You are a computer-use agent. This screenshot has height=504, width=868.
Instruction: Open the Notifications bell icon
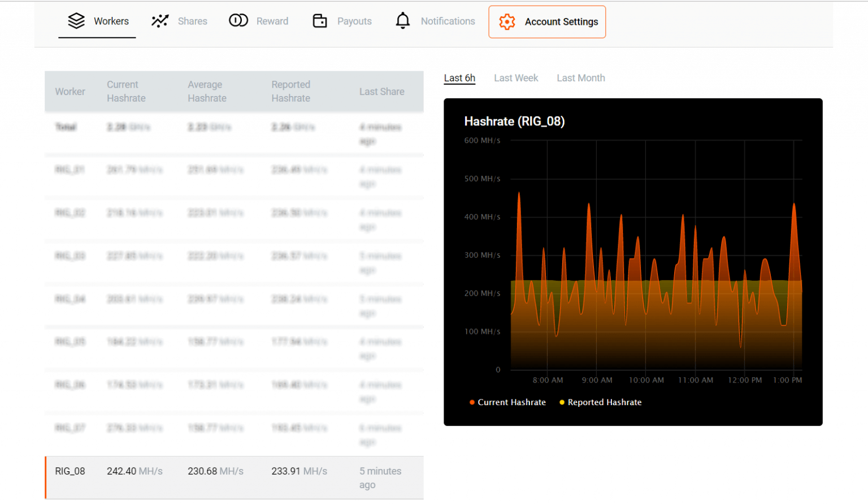tap(402, 20)
